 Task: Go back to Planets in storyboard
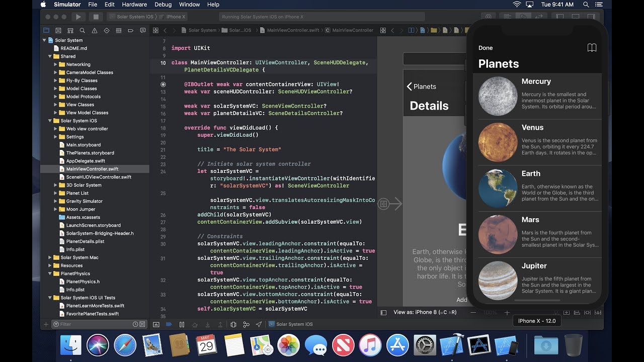tap(422, 86)
